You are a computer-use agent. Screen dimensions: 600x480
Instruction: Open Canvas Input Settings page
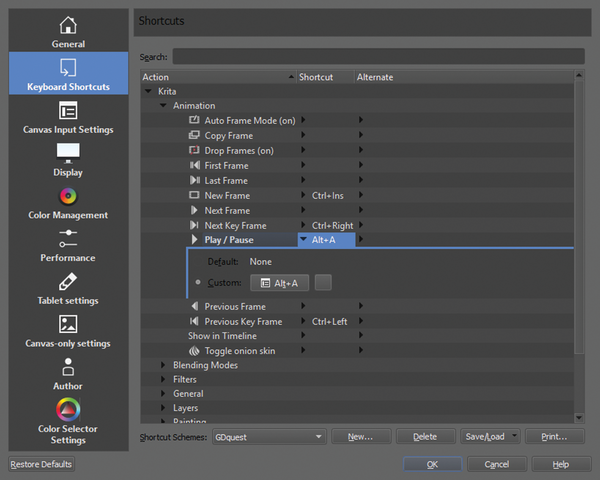pos(68,117)
